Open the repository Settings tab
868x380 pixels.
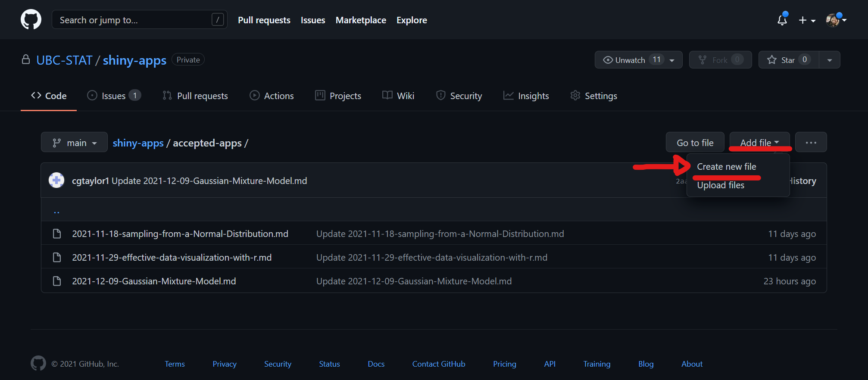pos(594,96)
